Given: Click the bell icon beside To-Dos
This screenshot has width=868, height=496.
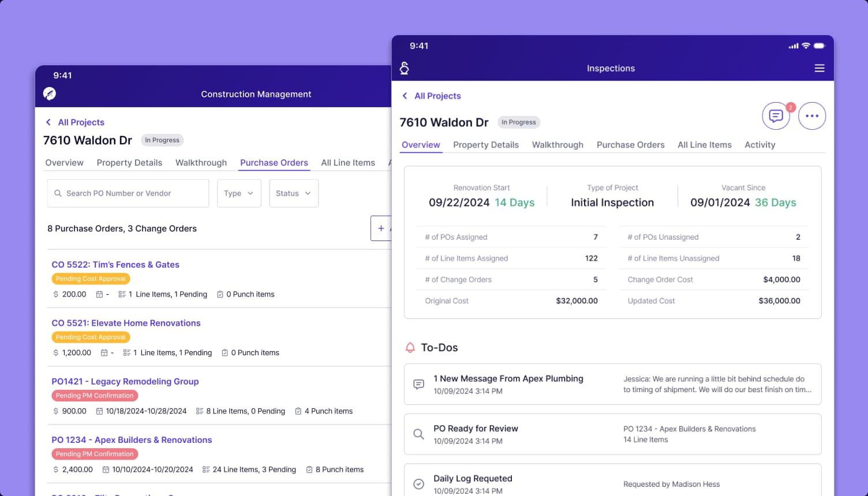Looking at the screenshot, I should pyautogui.click(x=410, y=347).
